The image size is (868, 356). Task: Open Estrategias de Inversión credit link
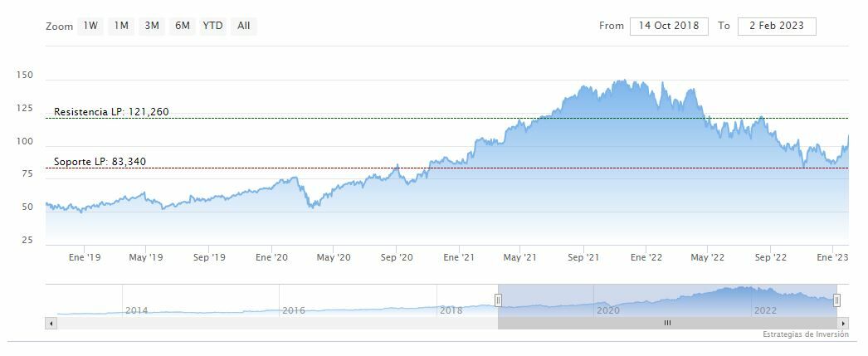click(x=806, y=334)
